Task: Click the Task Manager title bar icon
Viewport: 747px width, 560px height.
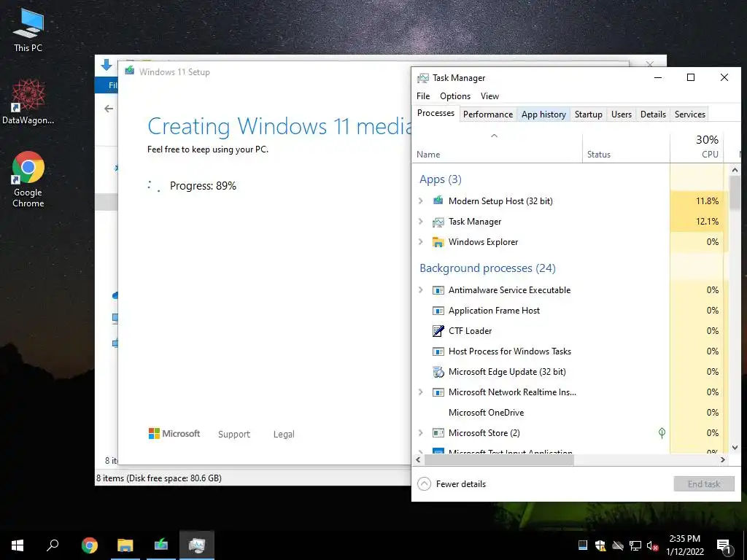Action: 422,78
